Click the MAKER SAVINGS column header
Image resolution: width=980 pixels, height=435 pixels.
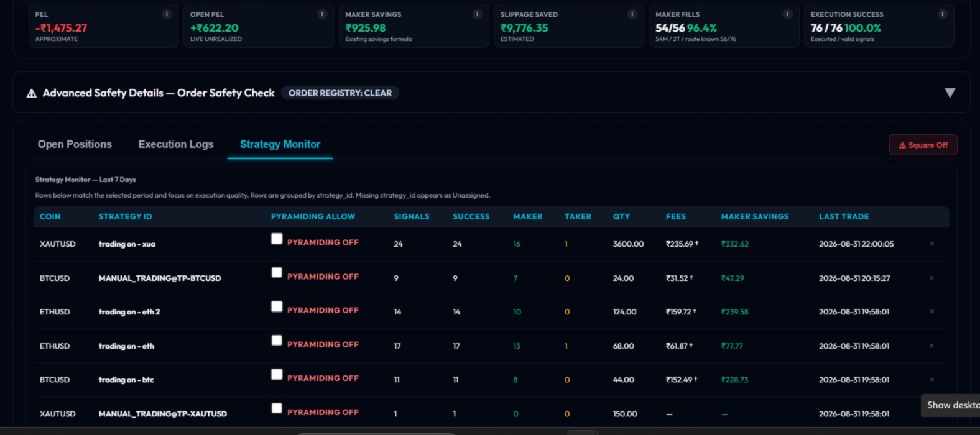(755, 216)
